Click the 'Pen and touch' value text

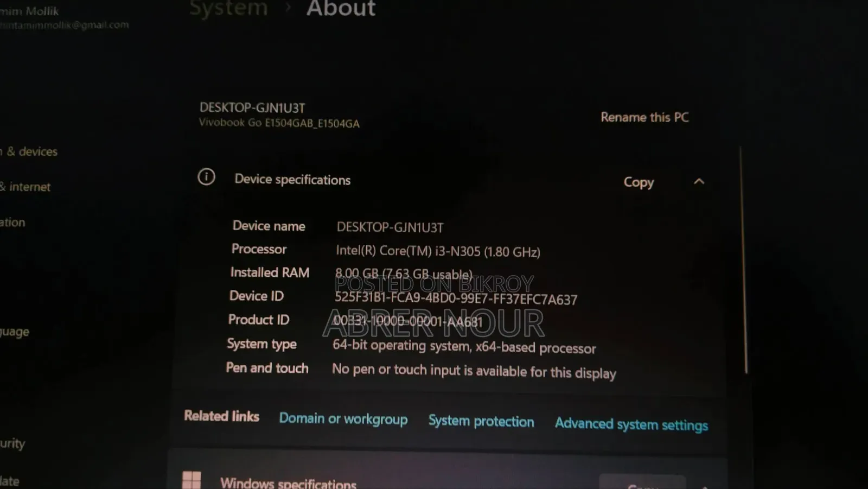(x=474, y=371)
